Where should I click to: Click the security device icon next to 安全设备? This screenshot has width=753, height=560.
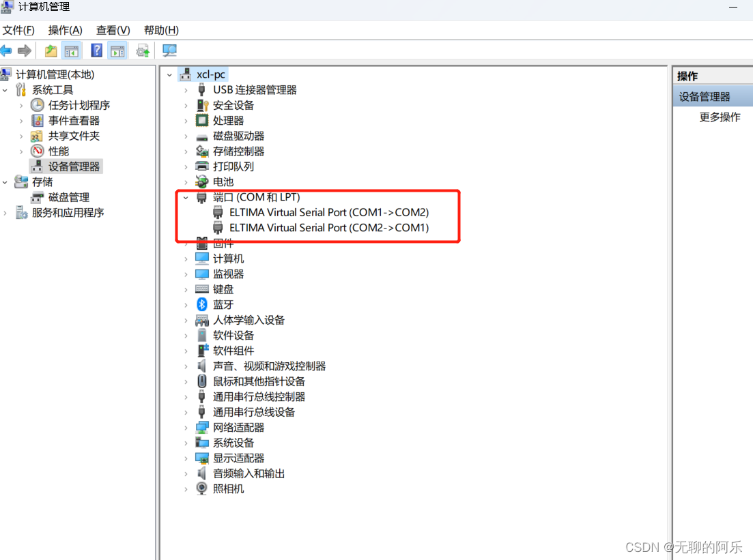coord(201,104)
